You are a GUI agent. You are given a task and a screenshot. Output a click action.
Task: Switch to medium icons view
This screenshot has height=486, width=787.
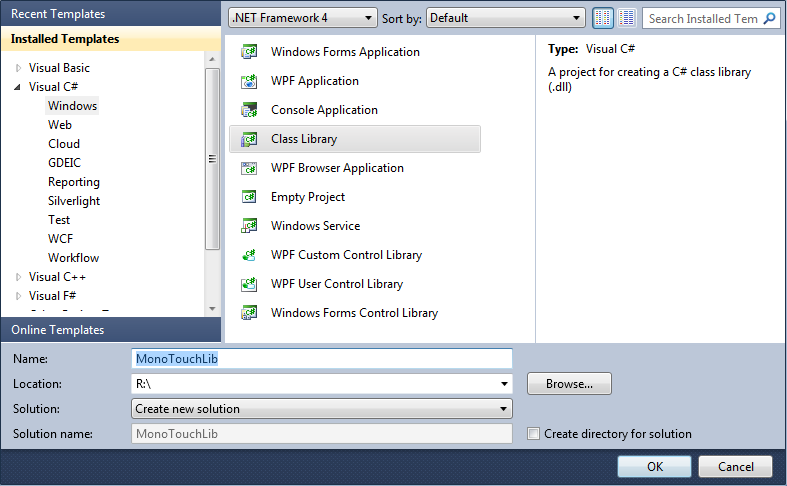(x=627, y=18)
